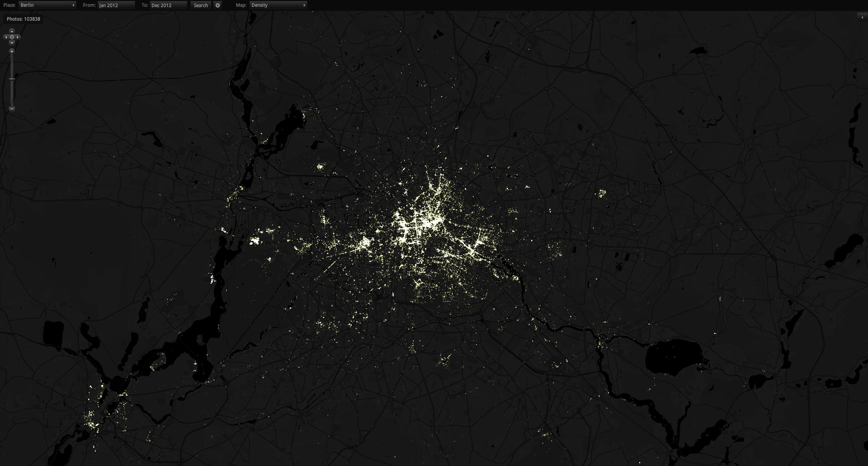The image size is (868, 466).
Task: Click the To date field Dec 2012
Action: [168, 5]
